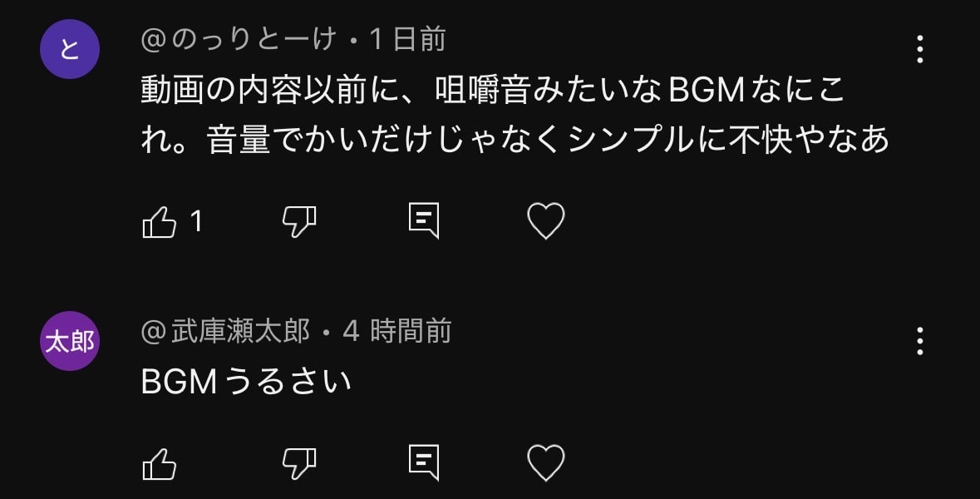
Task: Click the like count '1' on first comment
Action: click(196, 222)
